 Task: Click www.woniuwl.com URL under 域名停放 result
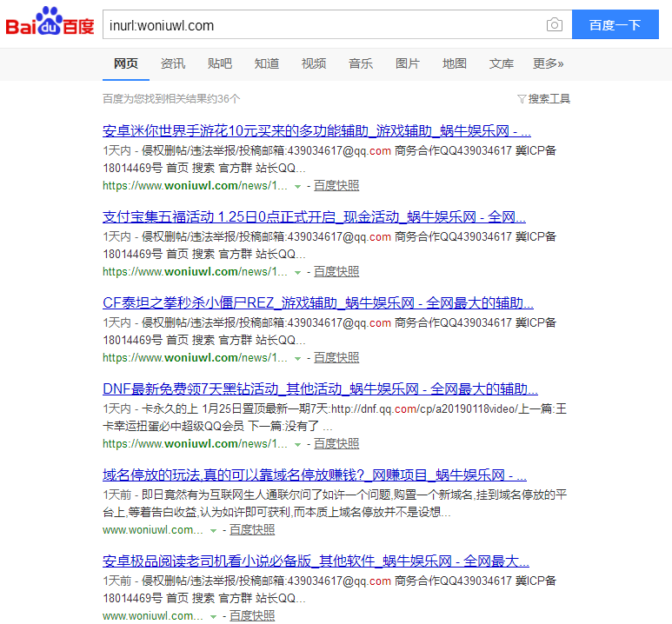(x=153, y=530)
